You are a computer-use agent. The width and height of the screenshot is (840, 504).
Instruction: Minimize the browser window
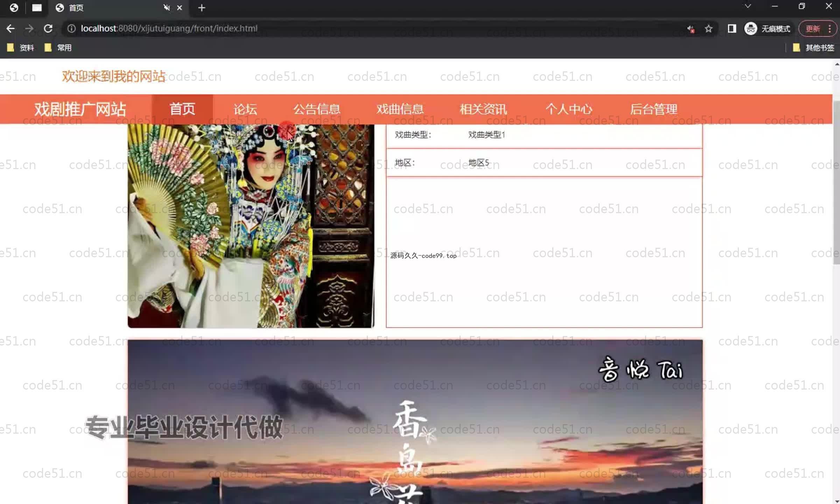click(775, 6)
